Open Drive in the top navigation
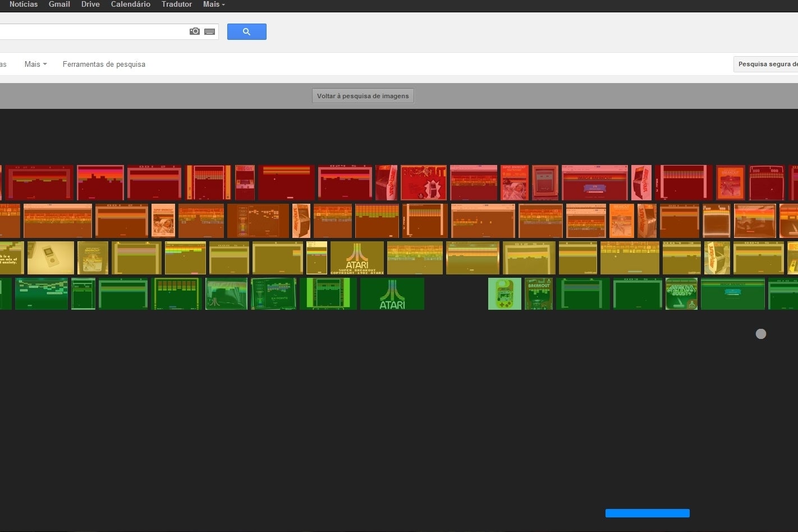The image size is (798, 532). 90,4
